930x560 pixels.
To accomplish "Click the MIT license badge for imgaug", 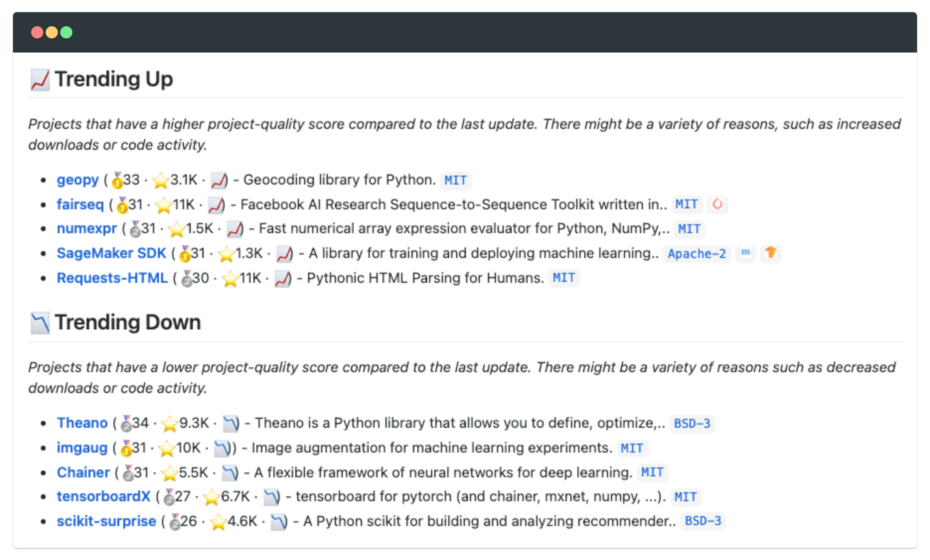I will click(x=632, y=448).
